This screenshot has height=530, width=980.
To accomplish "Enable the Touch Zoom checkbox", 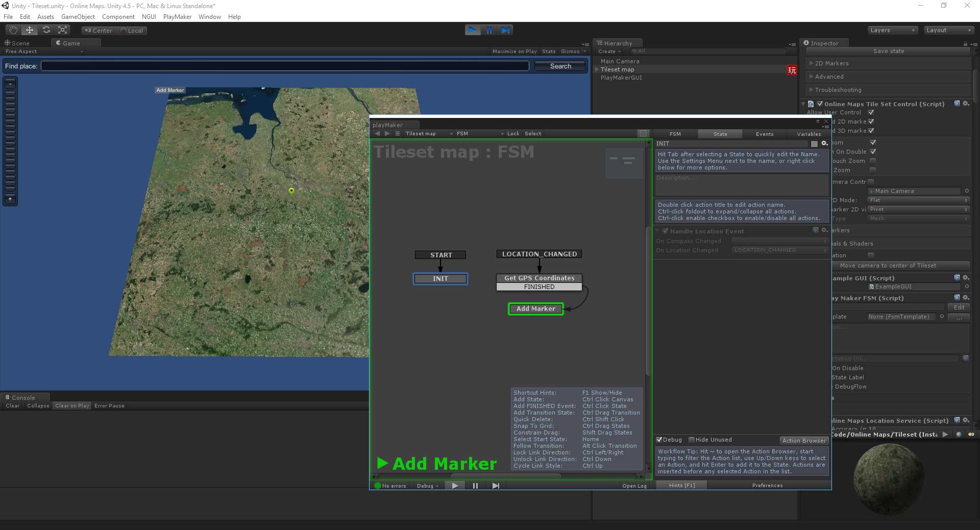I will point(873,161).
